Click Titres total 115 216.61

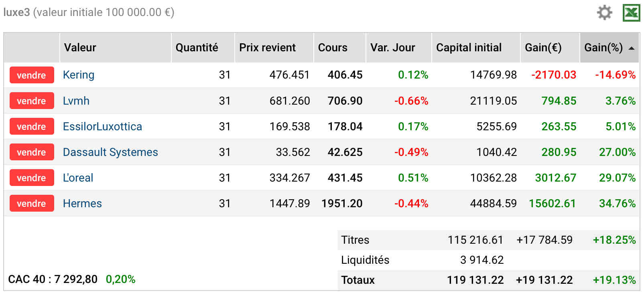coord(475,240)
